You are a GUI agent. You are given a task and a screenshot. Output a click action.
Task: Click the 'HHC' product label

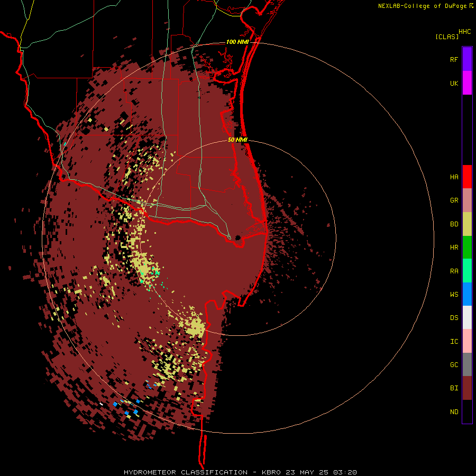pyautogui.click(x=464, y=32)
